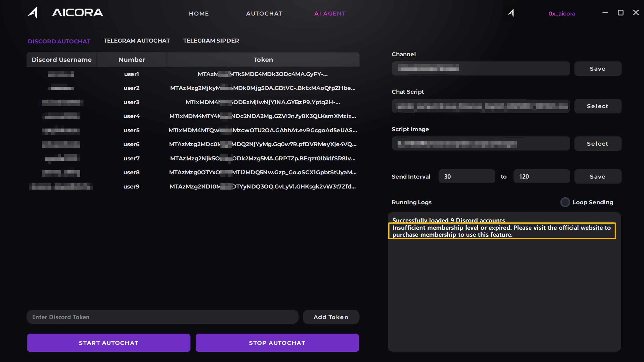This screenshot has height=362, width=644.
Task: Select the Discord Autochat tab
Action: [x=59, y=41]
